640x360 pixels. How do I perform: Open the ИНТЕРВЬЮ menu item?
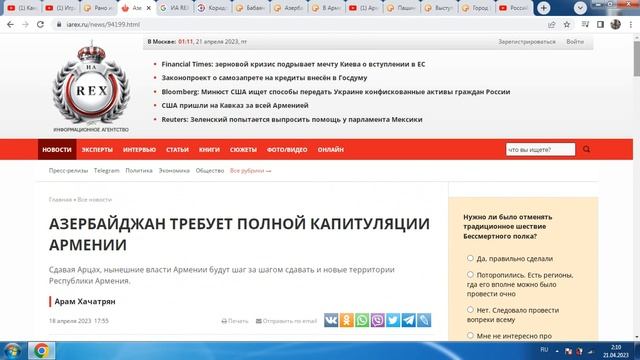pos(139,150)
